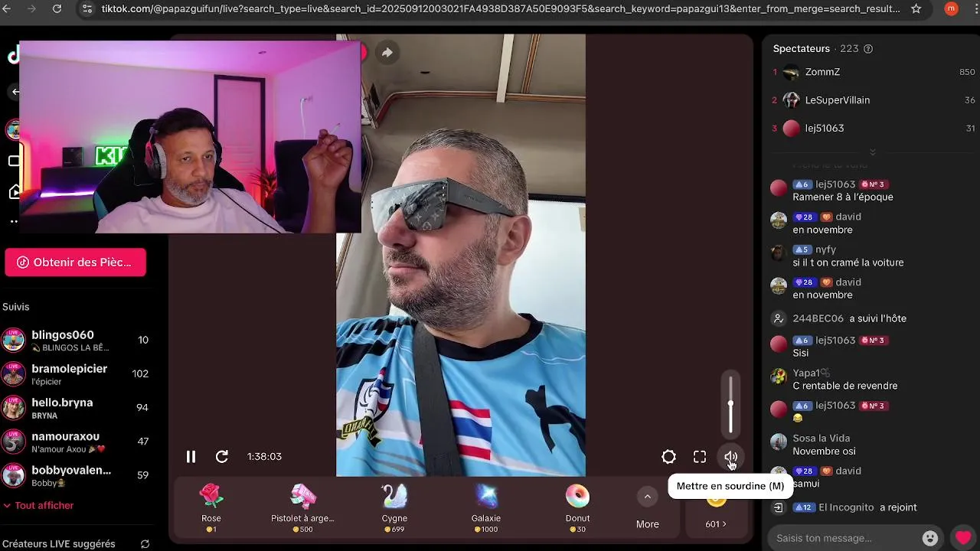Click nyfy username in chat

(826, 249)
